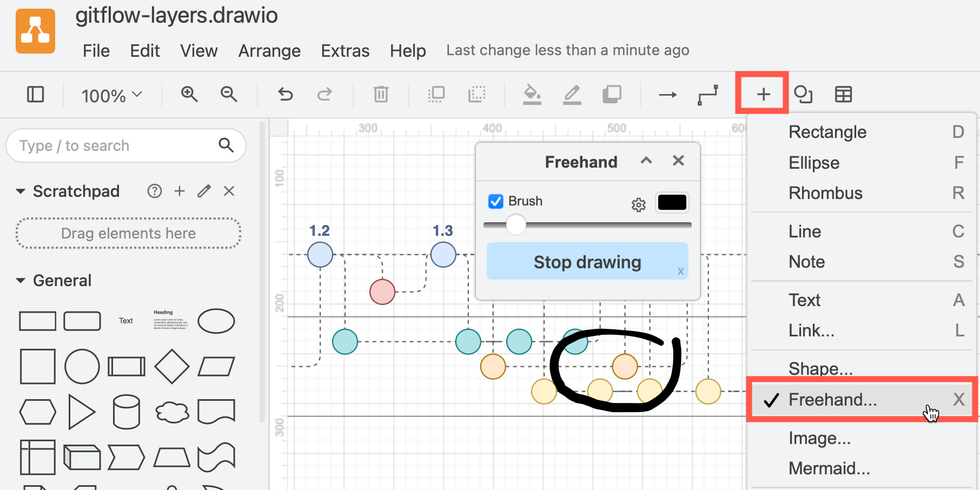Open the Insert (+) toolbar menu
Image resolution: width=980 pixels, height=490 pixels.
coord(762,93)
